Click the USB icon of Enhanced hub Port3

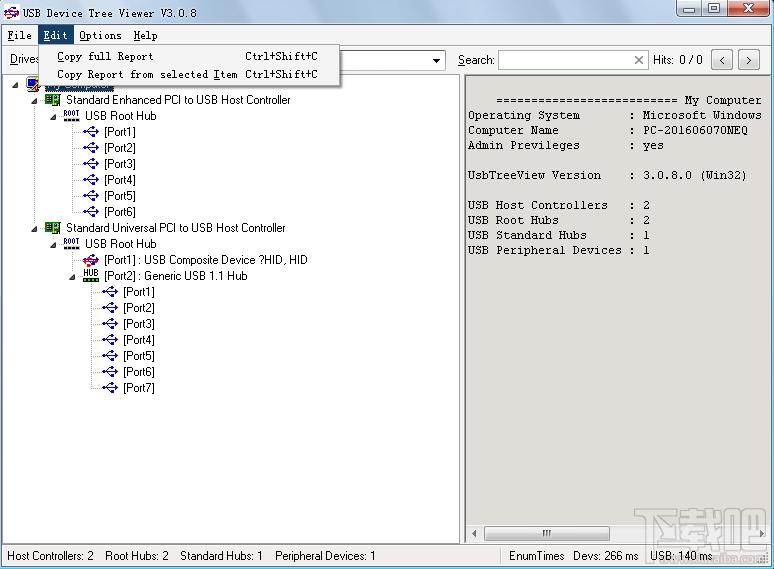pos(91,163)
